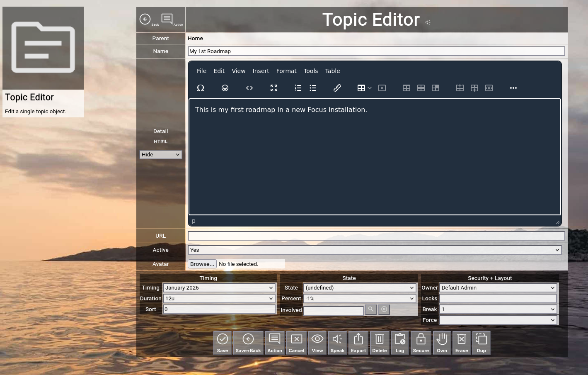588x375 pixels.
Task: Clear the Involved field with X icon
Action: pyautogui.click(x=384, y=309)
